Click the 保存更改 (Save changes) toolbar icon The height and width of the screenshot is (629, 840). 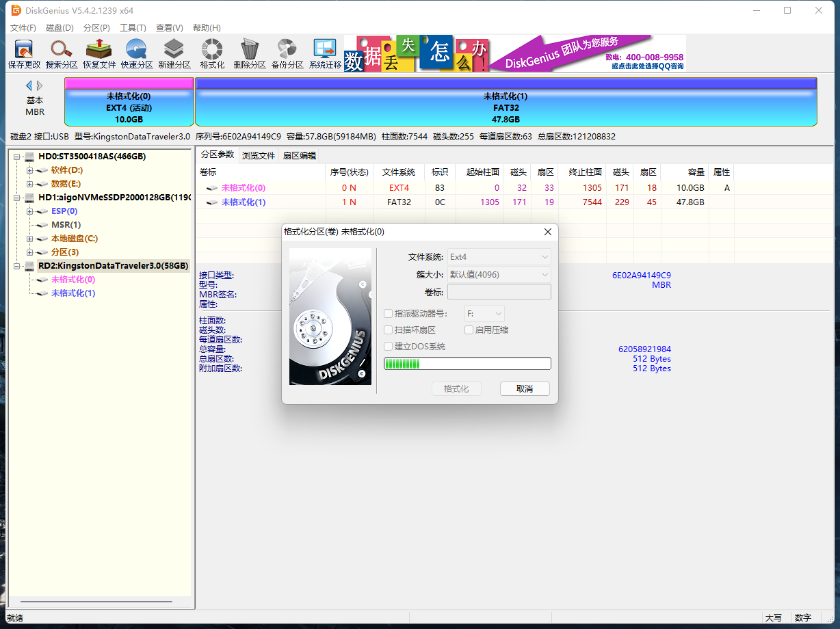coord(24,50)
